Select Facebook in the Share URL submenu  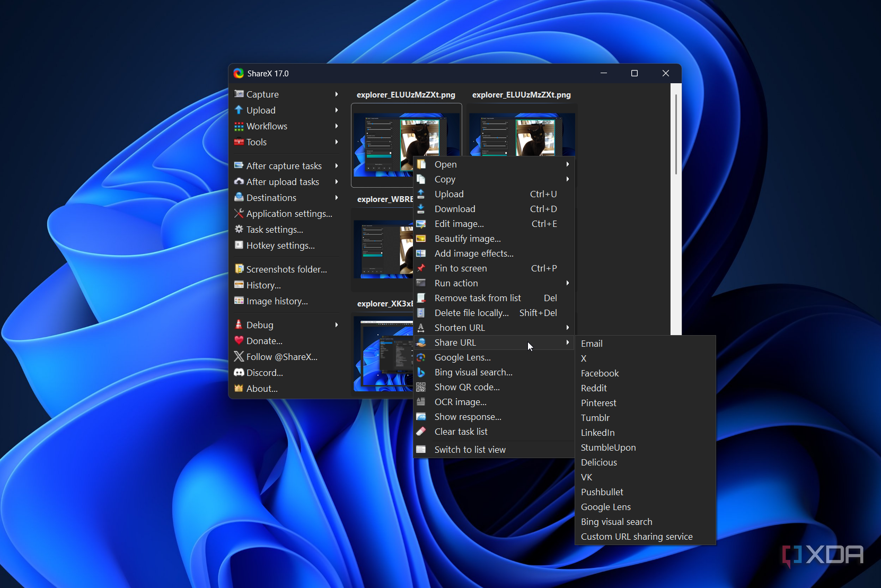600,373
